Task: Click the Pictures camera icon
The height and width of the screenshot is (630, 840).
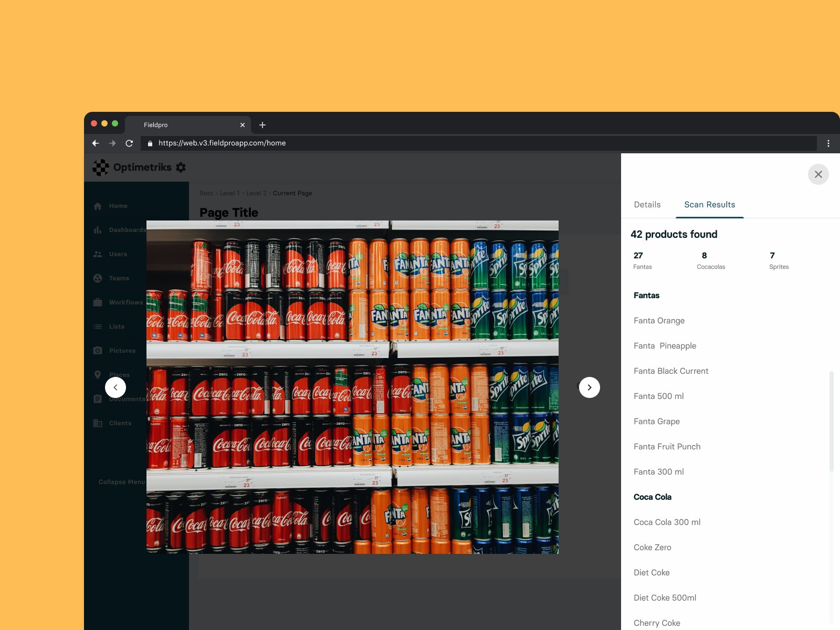Action: pyautogui.click(x=98, y=351)
